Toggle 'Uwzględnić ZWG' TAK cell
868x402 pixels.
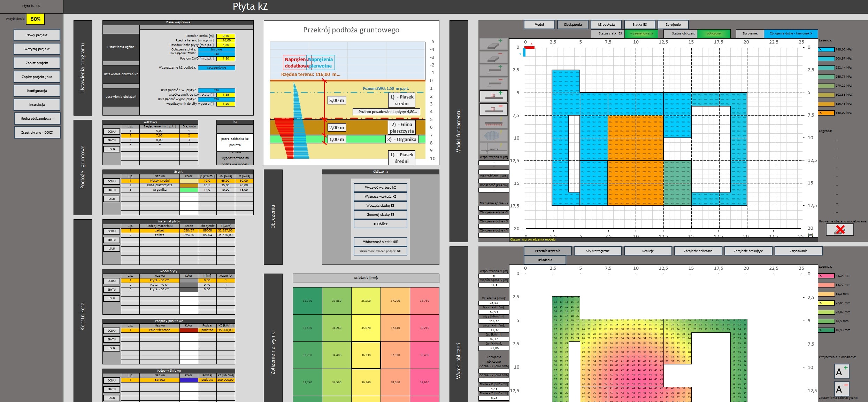coord(216,54)
